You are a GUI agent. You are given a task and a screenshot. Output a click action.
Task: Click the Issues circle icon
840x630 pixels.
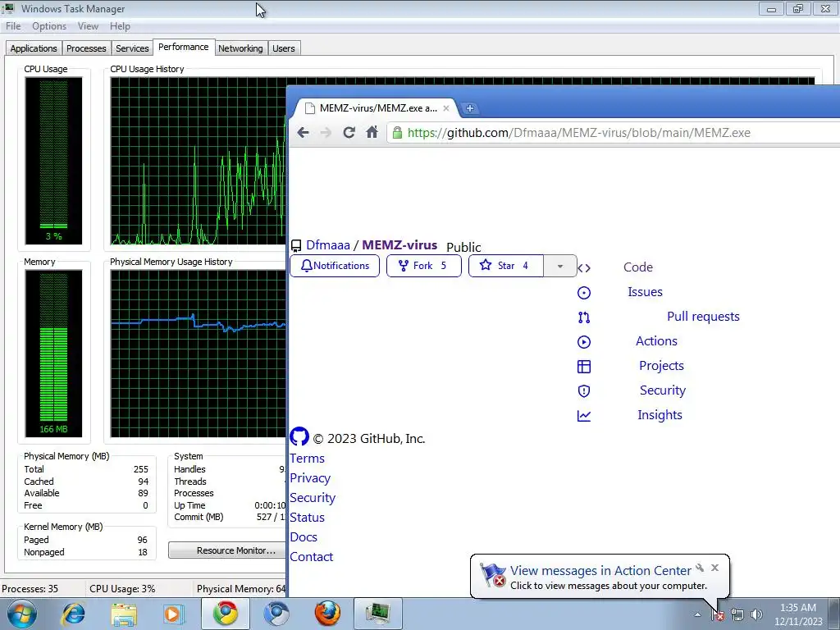pyautogui.click(x=584, y=293)
